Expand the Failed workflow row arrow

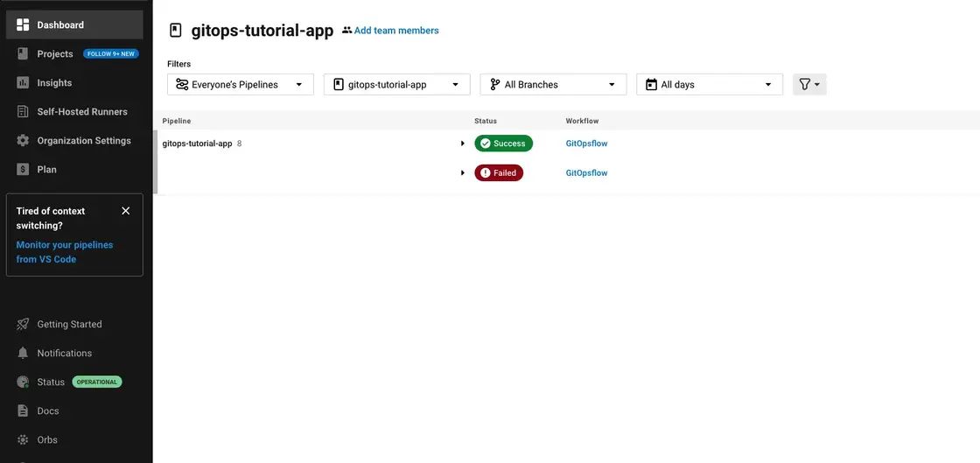(463, 173)
